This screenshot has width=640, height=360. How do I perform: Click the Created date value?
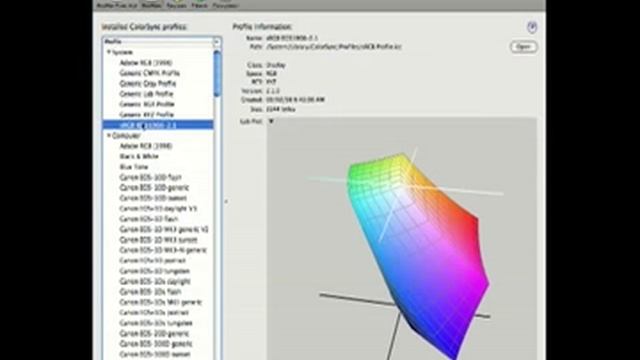click(x=296, y=100)
